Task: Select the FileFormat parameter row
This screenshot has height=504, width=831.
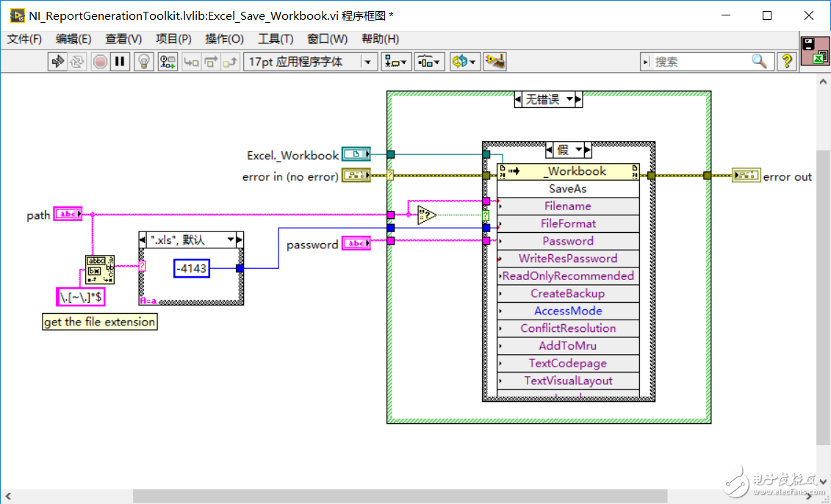Action: tap(568, 223)
